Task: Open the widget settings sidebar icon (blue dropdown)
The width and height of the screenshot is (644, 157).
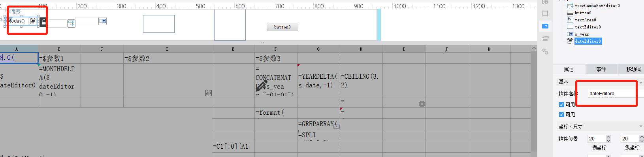Action: [x=545, y=26]
